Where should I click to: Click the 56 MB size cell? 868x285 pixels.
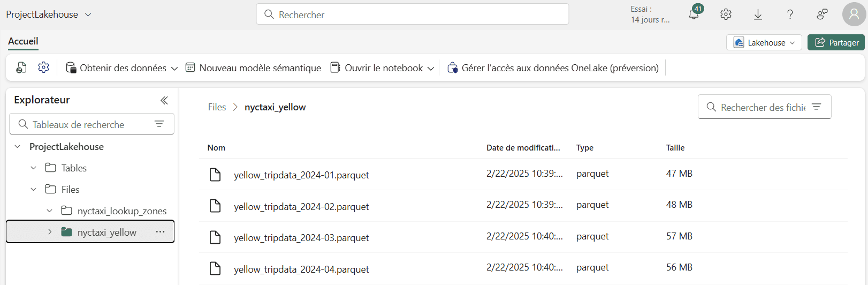(x=679, y=267)
